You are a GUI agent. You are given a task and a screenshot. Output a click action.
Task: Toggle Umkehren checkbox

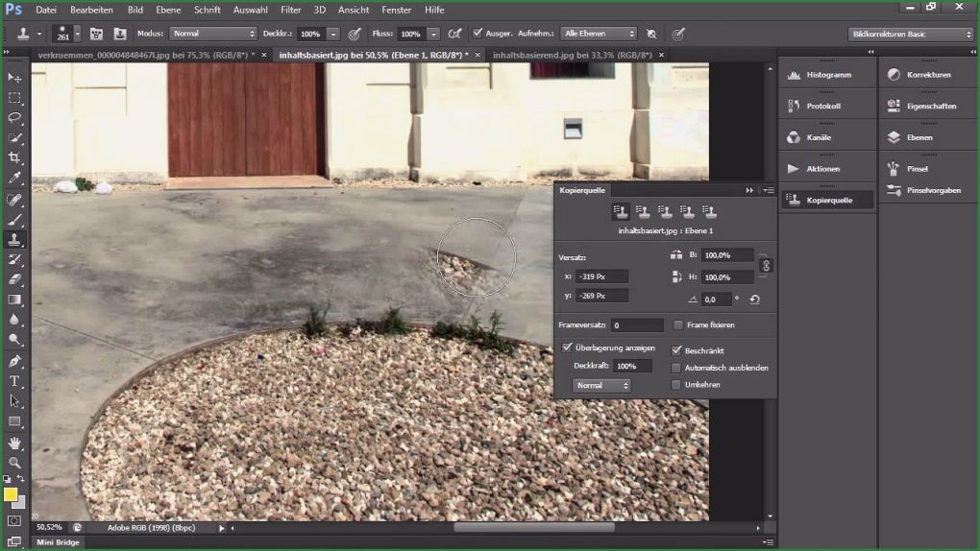coord(676,385)
